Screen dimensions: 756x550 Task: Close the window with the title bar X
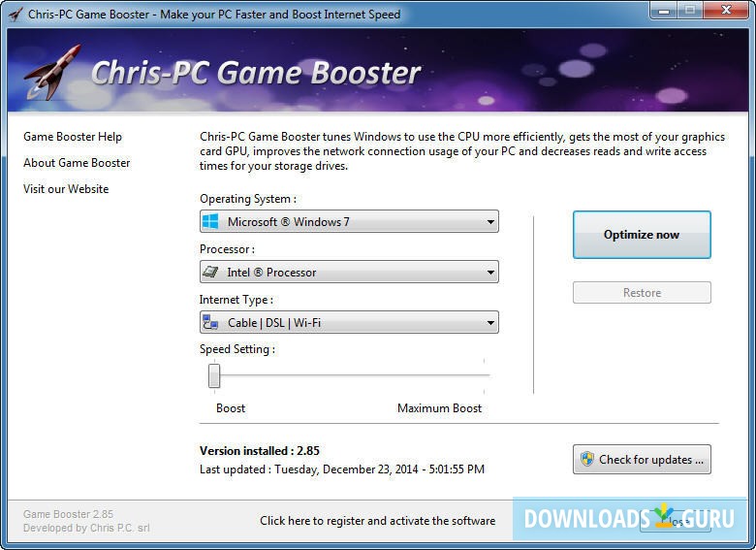(726, 10)
